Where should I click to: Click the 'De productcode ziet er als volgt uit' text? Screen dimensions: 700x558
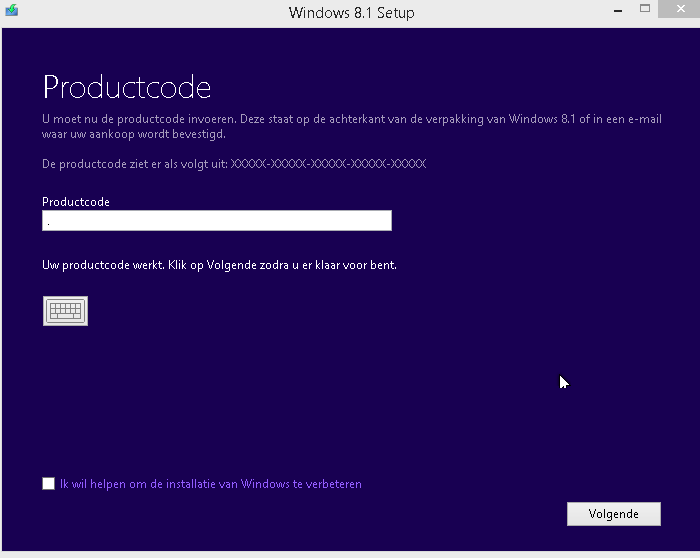coord(135,163)
